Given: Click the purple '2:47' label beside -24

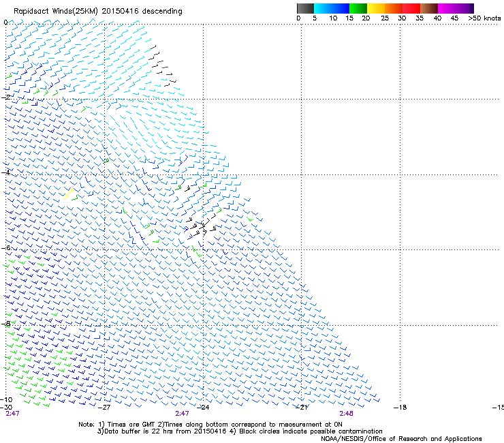Looking at the screenshot, I should tap(182, 414).
